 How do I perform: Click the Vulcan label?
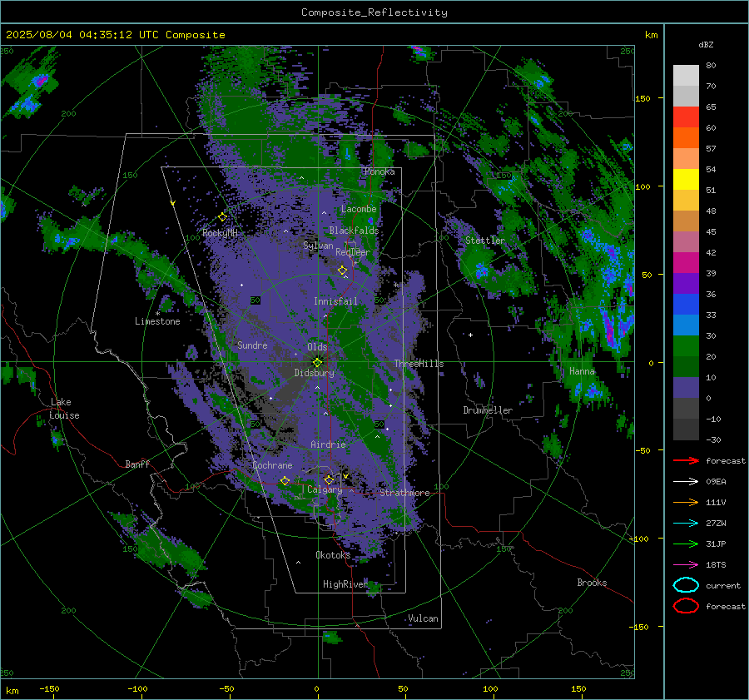point(424,618)
